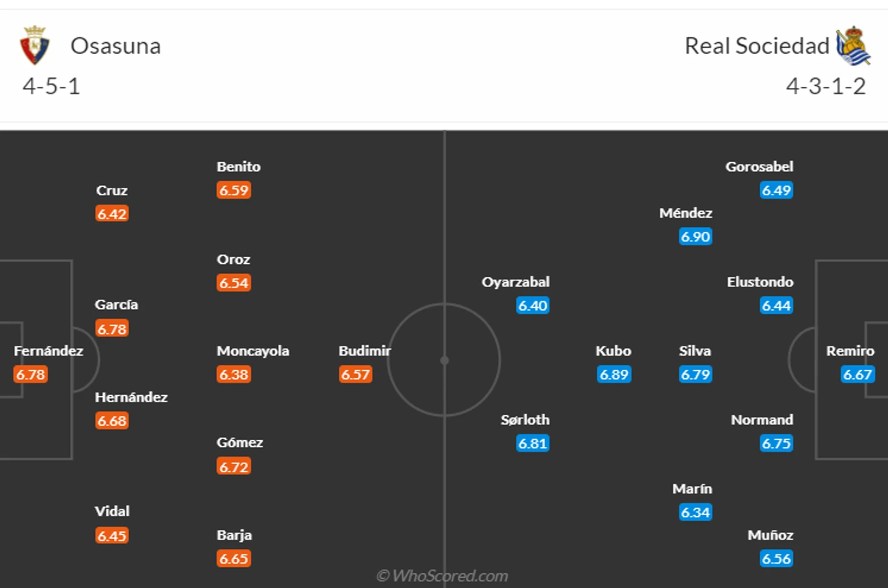
Task: Select Barja's 6.65 rating badge
Action: pyautogui.click(x=234, y=558)
